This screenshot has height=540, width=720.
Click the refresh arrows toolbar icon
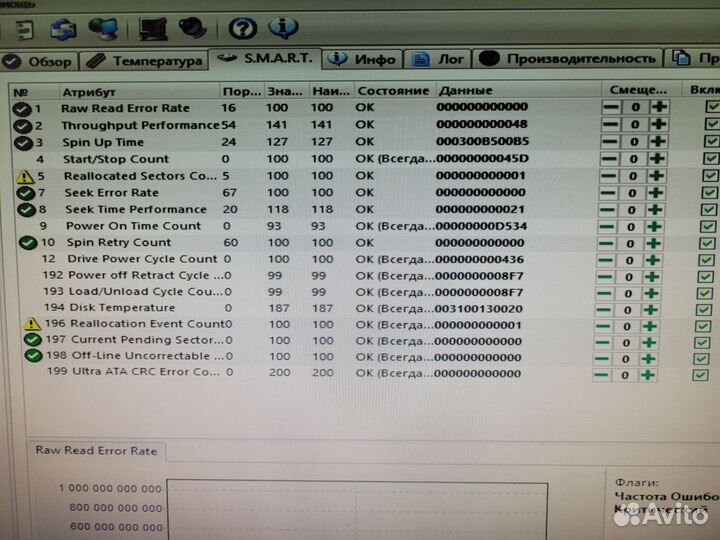(x=64, y=30)
